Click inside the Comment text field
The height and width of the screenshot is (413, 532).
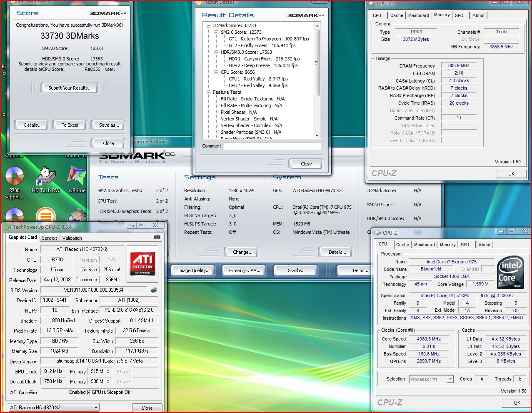272,146
